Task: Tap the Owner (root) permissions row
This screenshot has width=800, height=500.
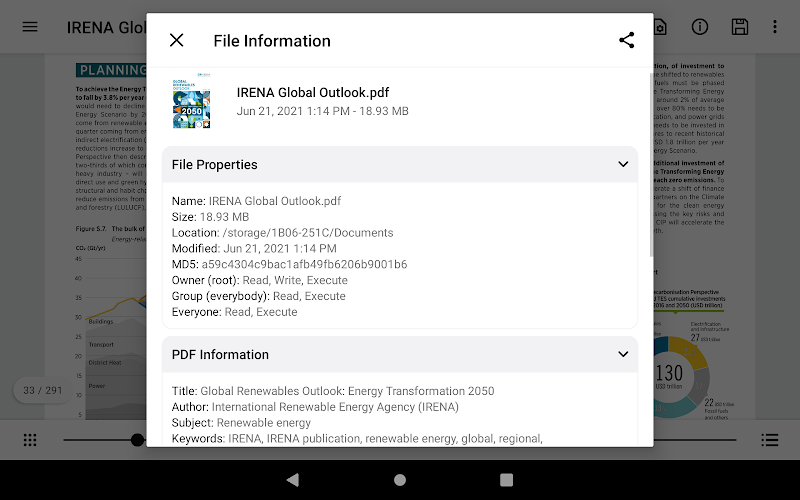Action: pyautogui.click(x=260, y=280)
